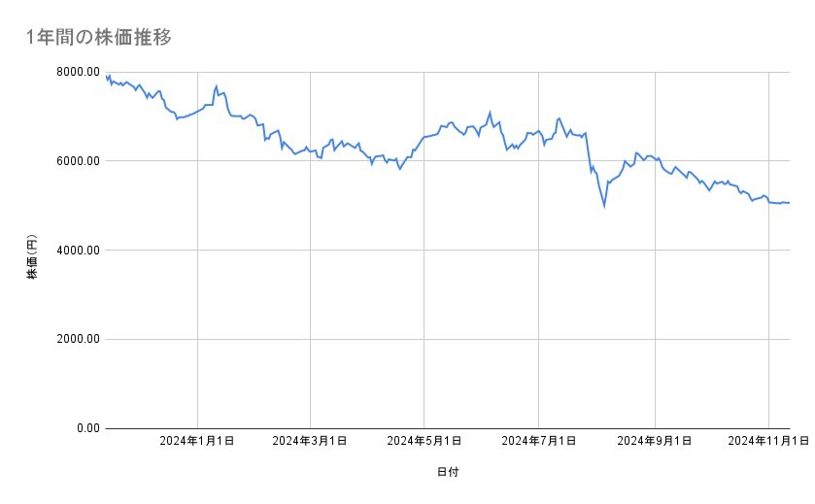This screenshot has width=815, height=504.
Task: Click the January peak of the price line
Action: 216,86
